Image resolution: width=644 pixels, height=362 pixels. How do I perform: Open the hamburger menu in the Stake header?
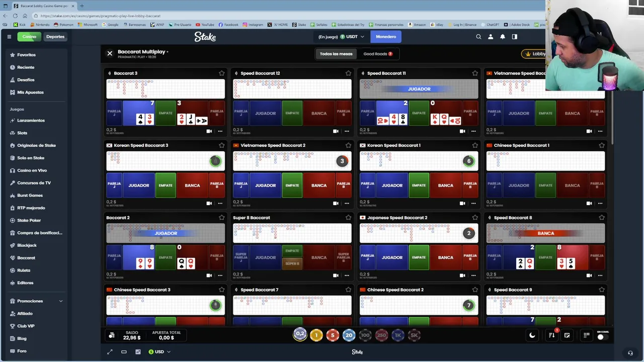point(9,37)
